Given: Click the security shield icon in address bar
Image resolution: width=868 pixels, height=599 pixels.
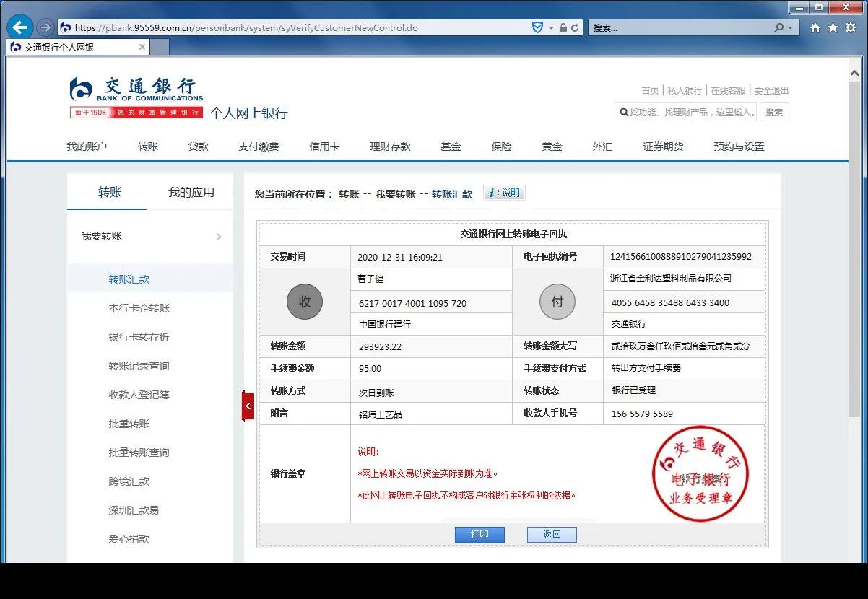Looking at the screenshot, I should [x=537, y=27].
